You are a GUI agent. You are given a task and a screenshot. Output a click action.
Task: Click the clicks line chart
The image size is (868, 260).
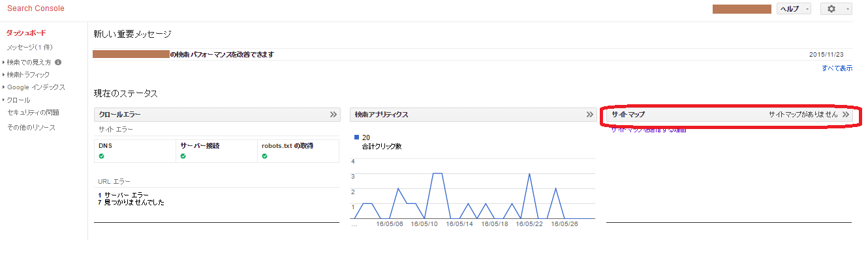point(473,190)
